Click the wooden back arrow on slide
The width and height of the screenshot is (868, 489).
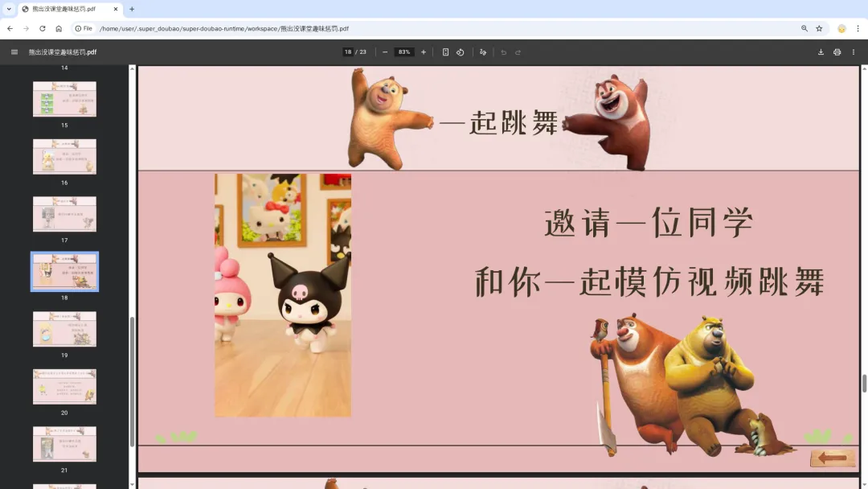click(x=833, y=458)
